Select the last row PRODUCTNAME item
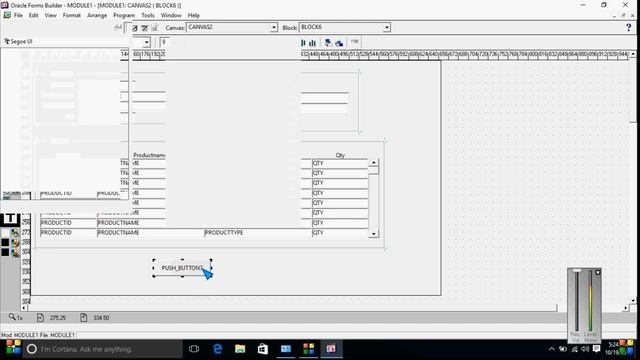The height and width of the screenshot is (360, 640). pos(150,233)
